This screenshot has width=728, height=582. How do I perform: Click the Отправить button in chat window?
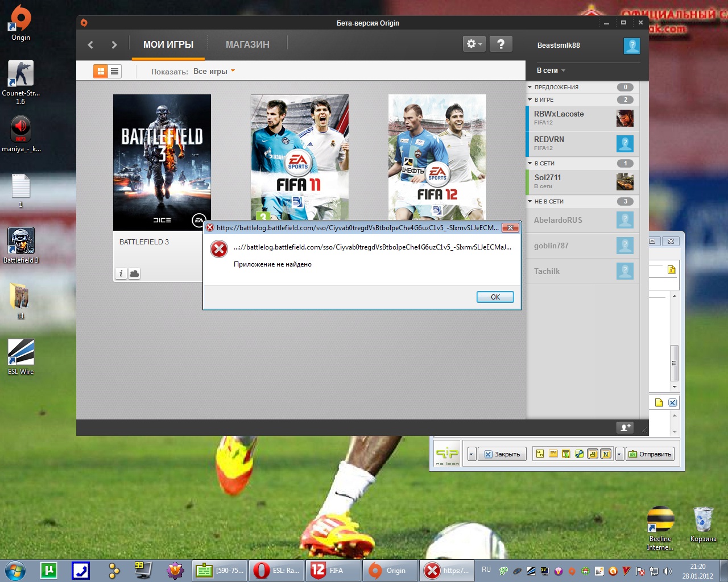(650, 454)
